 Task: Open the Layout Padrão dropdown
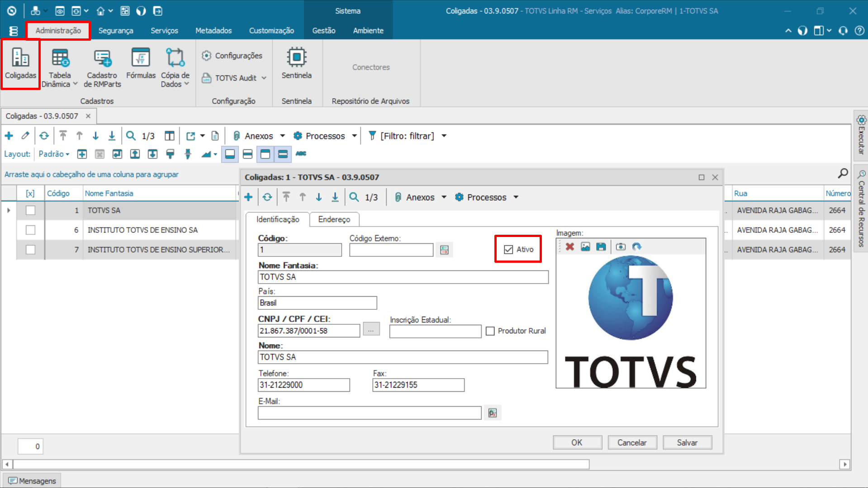point(54,154)
